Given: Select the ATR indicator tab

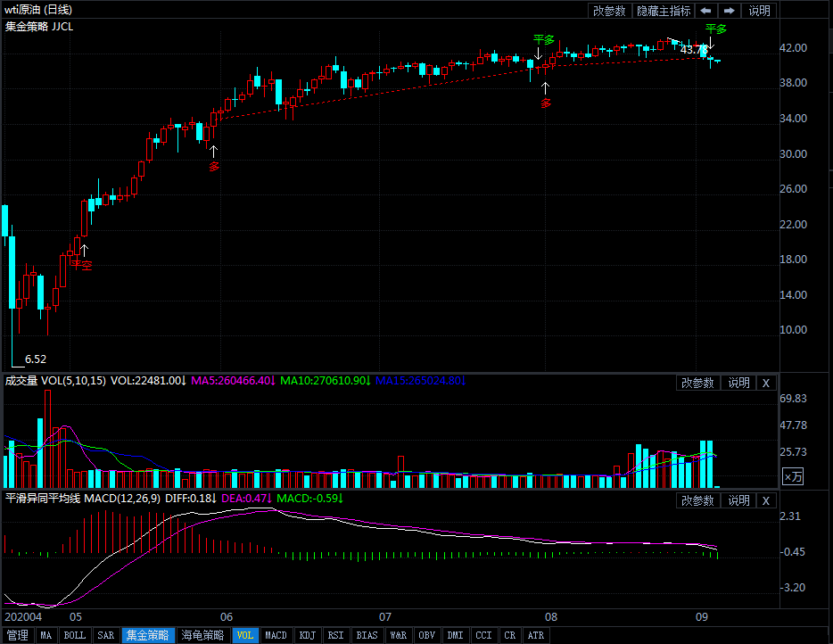Looking at the screenshot, I should pyautogui.click(x=535, y=635).
